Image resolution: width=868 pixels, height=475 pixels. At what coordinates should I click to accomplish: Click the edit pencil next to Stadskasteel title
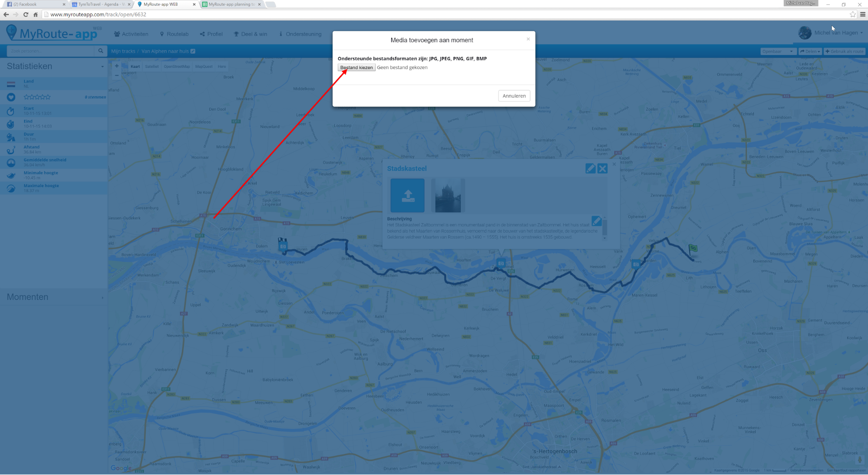point(590,168)
